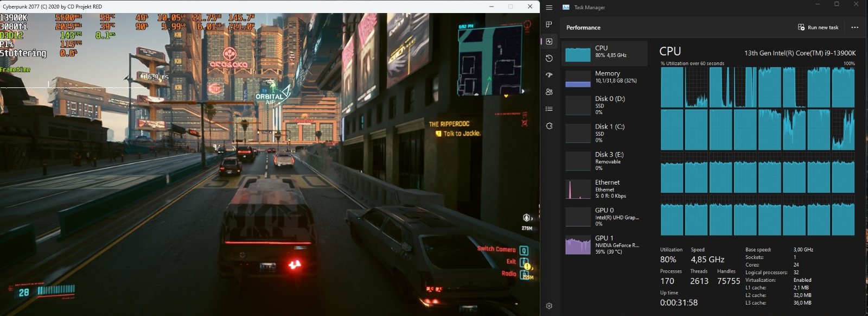The width and height of the screenshot is (868, 316).
Task: Click the 80% utilization value under Utilization
Action: point(668,260)
